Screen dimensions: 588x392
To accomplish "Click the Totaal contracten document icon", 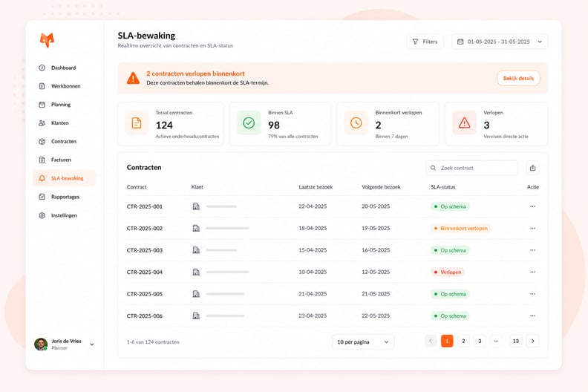I will (x=137, y=123).
